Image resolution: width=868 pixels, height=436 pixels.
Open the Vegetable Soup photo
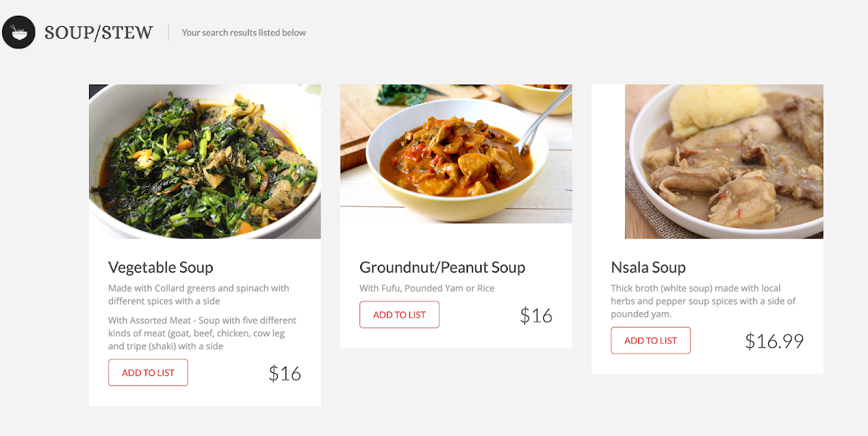205,161
